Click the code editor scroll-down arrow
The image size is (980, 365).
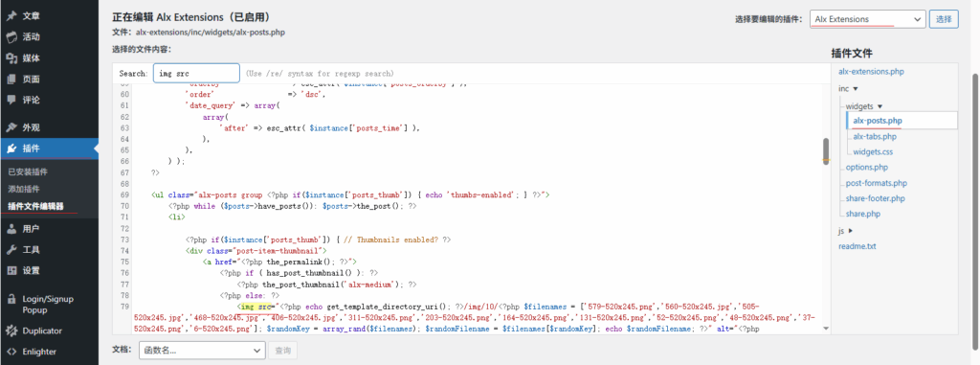click(x=826, y=329)
